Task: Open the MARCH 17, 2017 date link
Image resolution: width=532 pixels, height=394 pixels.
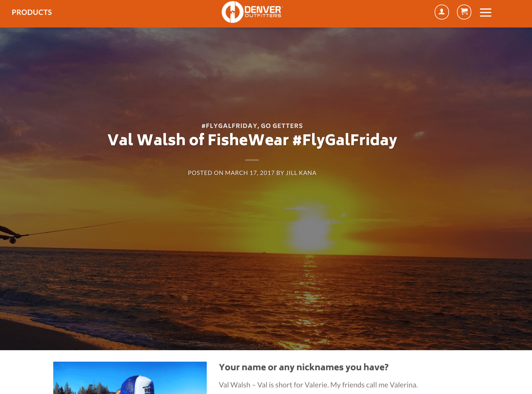Action: click(250, 173)
